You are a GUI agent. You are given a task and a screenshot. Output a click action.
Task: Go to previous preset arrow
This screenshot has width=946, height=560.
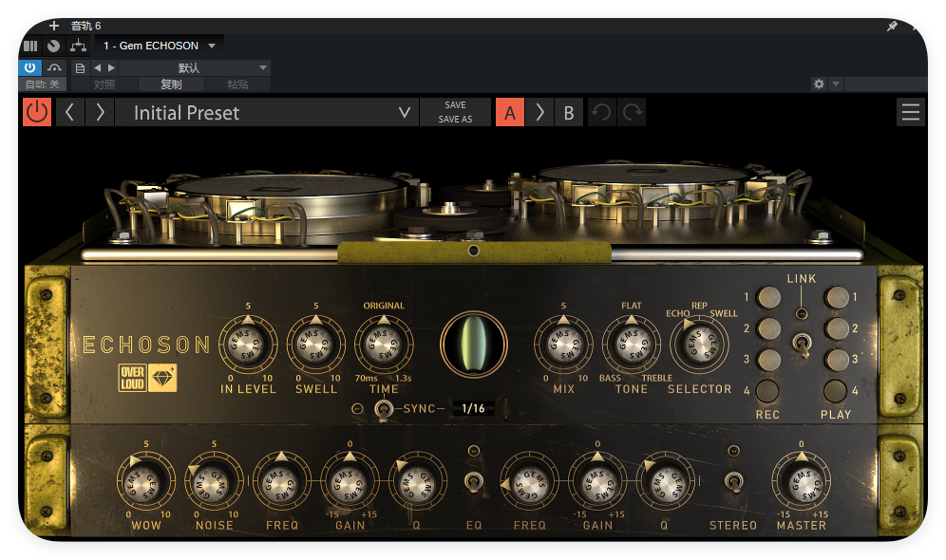click(x=70, y=112)
